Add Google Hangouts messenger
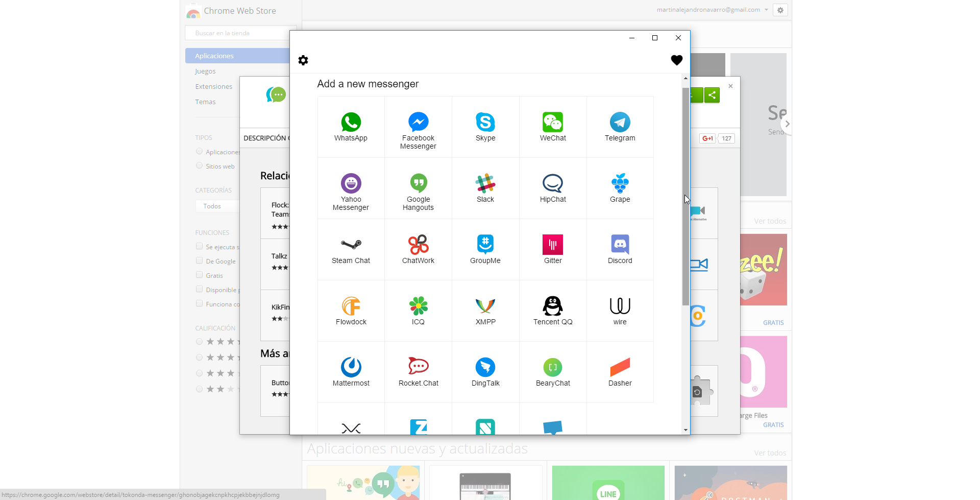The width and height of the screenshot is (980, 500). point(418,188)
